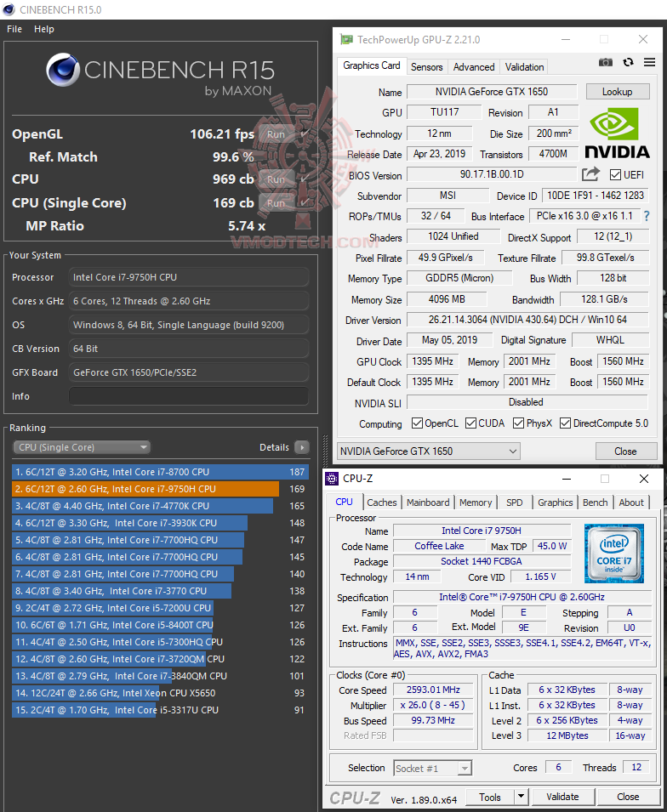
Task: Click the BIOS share/export arrow icon
Action: tap(590, 174)
